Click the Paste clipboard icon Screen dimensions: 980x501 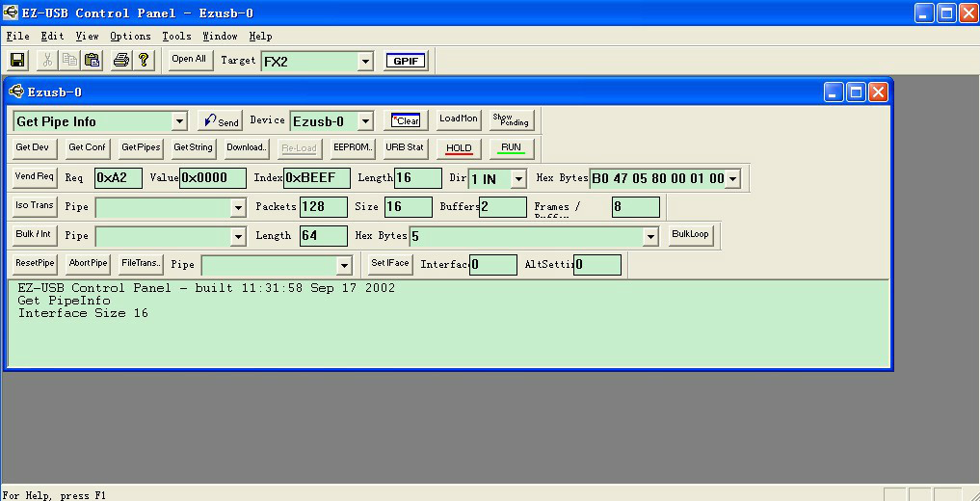pyautogui.click(x=92, y=60)
